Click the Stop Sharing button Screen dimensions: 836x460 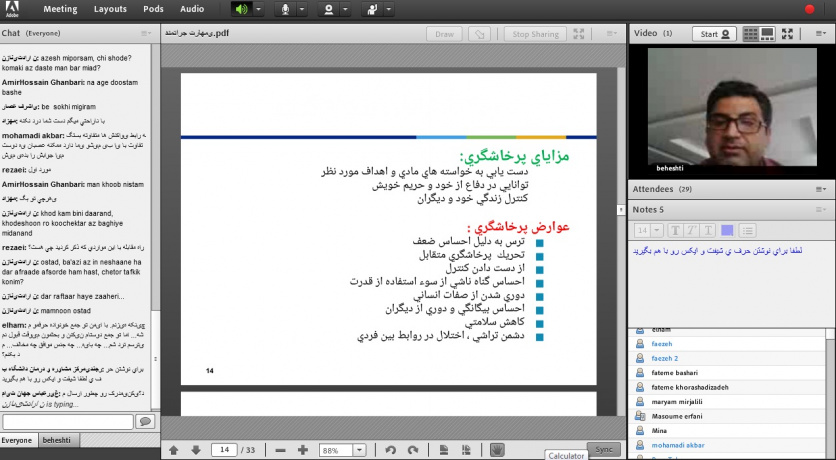coord(535,34)
